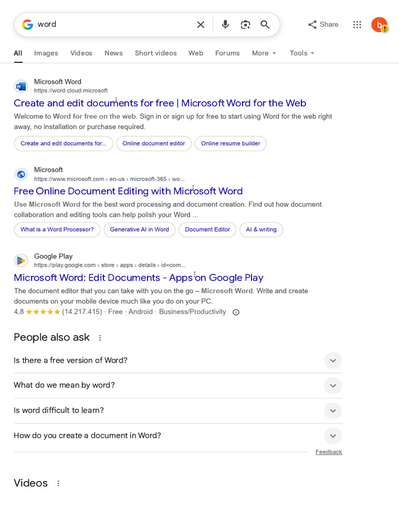Switch to the Videos tab
Screen dimensions: 399x532
click(81, 53)
